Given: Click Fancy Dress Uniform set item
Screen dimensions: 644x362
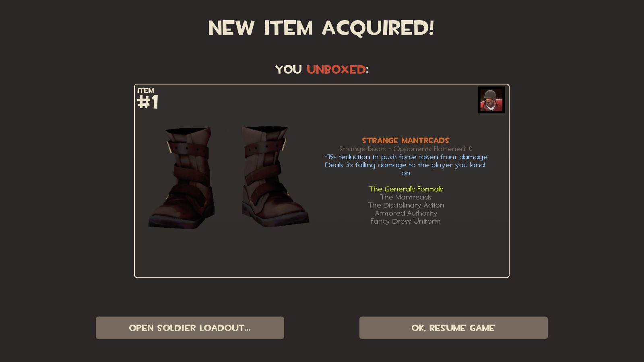Looking at the screenshot, I should pyautogui.click(x=406, y=221).
